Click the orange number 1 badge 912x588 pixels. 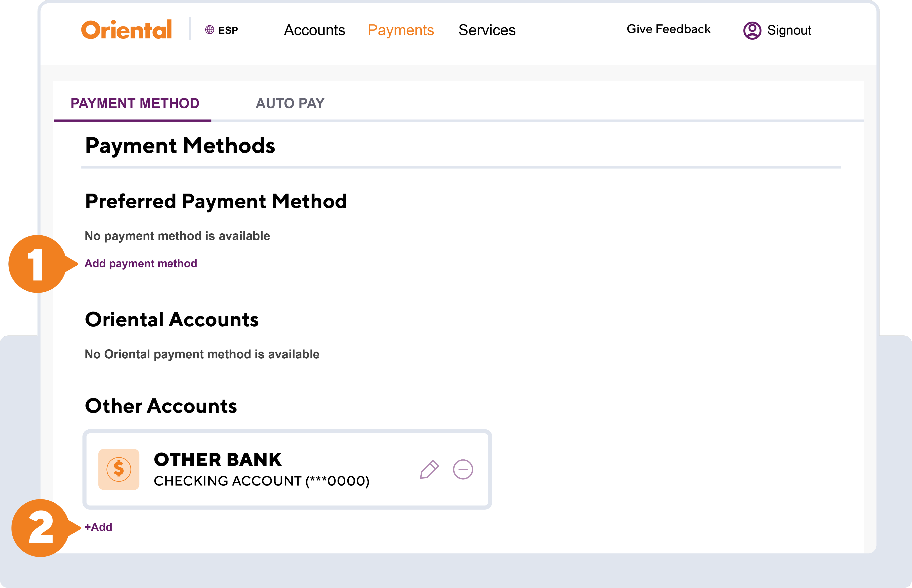point(37,264)
